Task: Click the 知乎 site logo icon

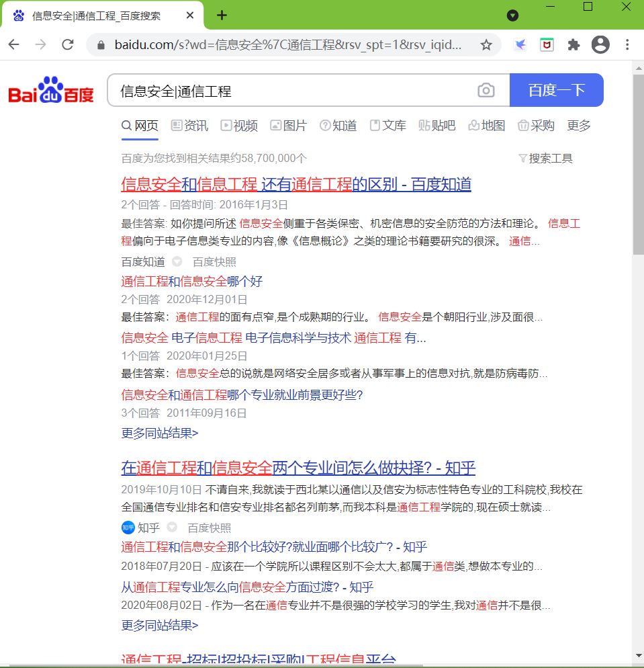Action: (128, 528)
